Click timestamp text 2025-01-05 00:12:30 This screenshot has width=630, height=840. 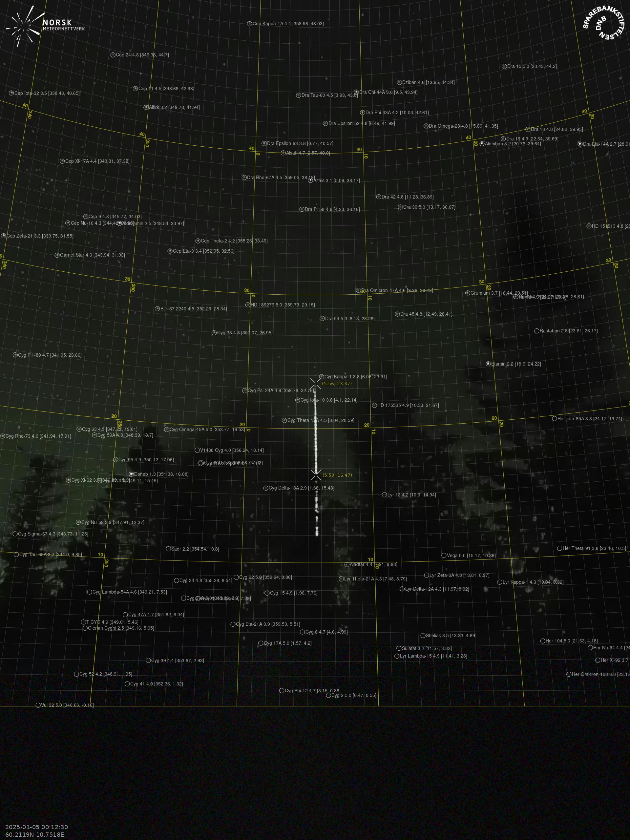[37, 827]
